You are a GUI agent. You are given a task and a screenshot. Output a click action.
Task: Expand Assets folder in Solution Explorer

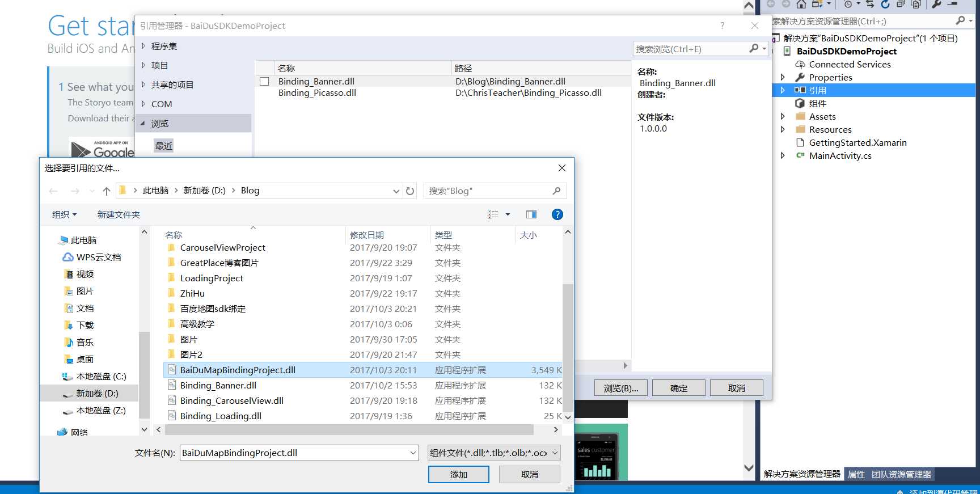[x=783, y=117]
